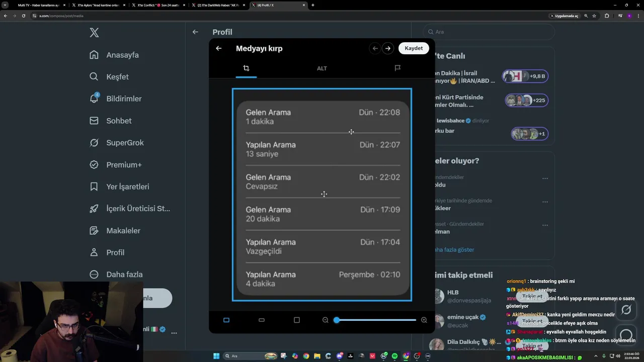This screenshot has width=644, height=362.
Task: Open Yer İşaretleri bookmarks
Action: [x=119, y=187]
